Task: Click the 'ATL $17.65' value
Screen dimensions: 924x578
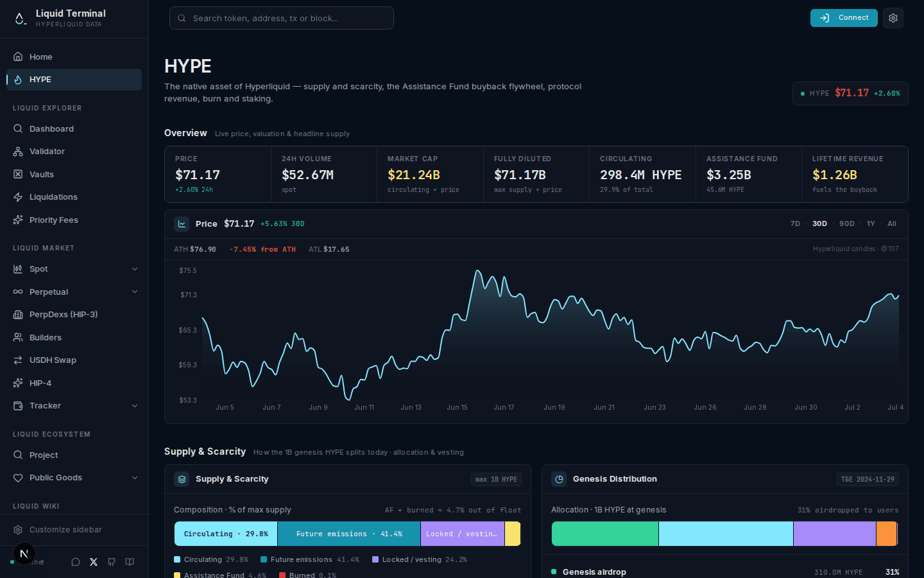Action: [329, 249]
